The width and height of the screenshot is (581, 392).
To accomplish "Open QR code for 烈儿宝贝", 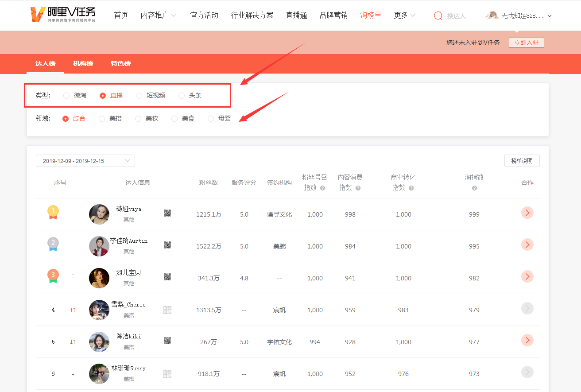I will (x=167, y=277).
